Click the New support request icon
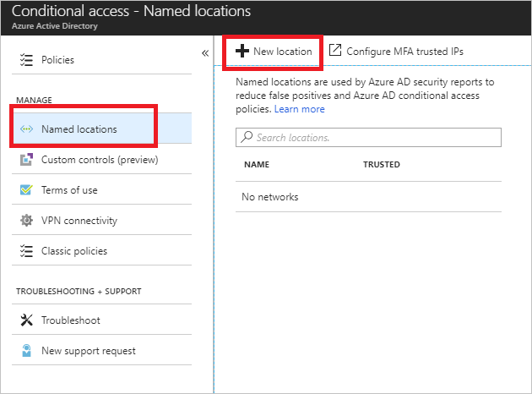 click(25, 351)
